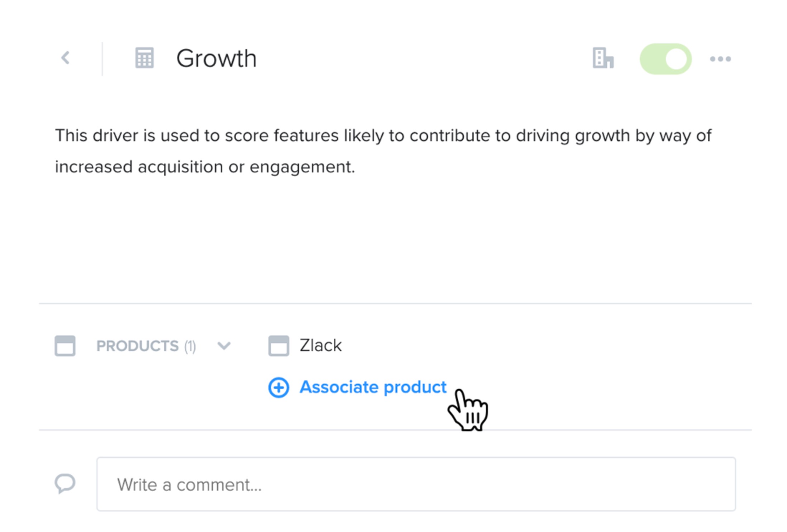
Task: Click the word engagement in description
Action: click(302, 167)
